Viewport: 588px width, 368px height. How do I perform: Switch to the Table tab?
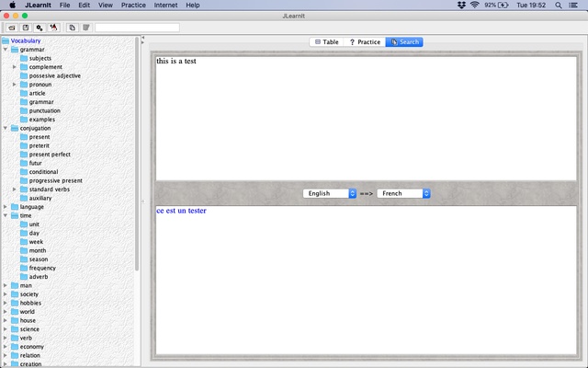tap(327, 42)
